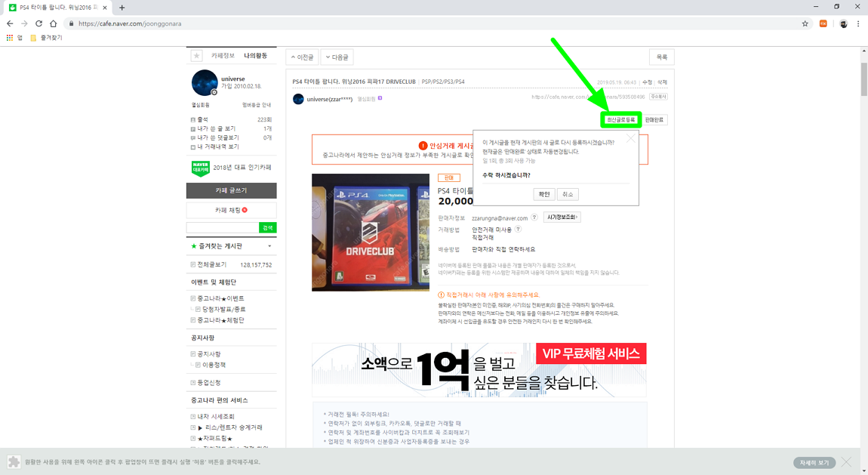Go to previous post with 이전글
This screenshot has width=868, height=475.
tap(302, 57)
